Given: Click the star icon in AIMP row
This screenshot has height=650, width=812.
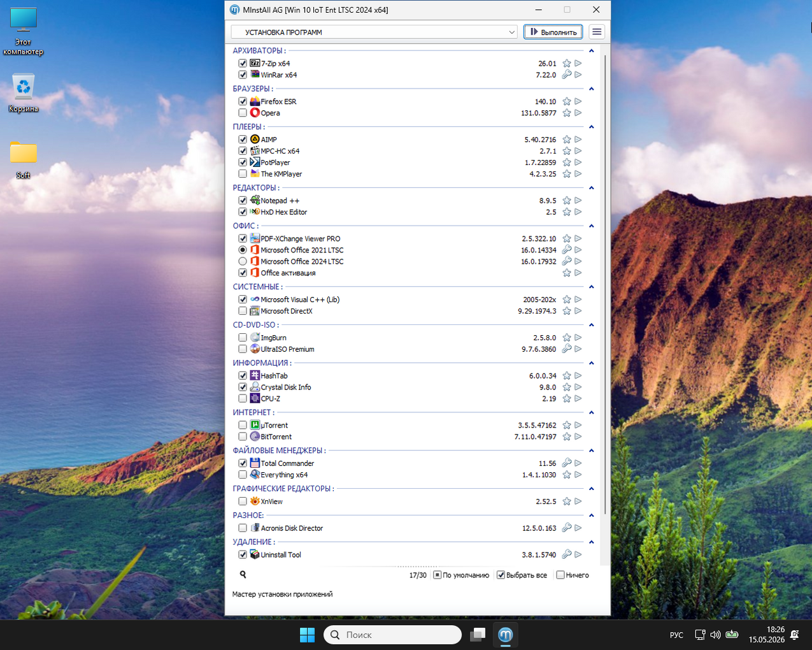Looking at the screenshot, I should click(x=567, y=140).
